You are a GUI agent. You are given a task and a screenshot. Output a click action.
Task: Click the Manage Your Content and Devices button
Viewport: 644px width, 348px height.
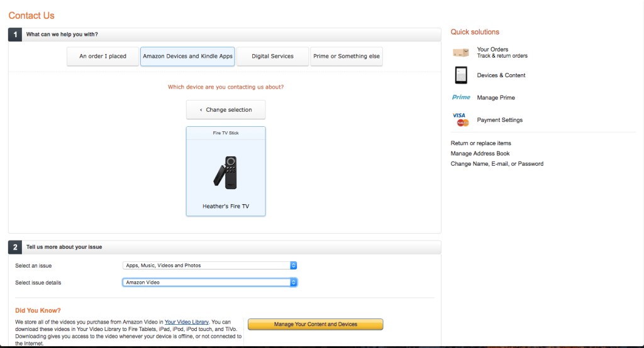(x=315, y=324)
